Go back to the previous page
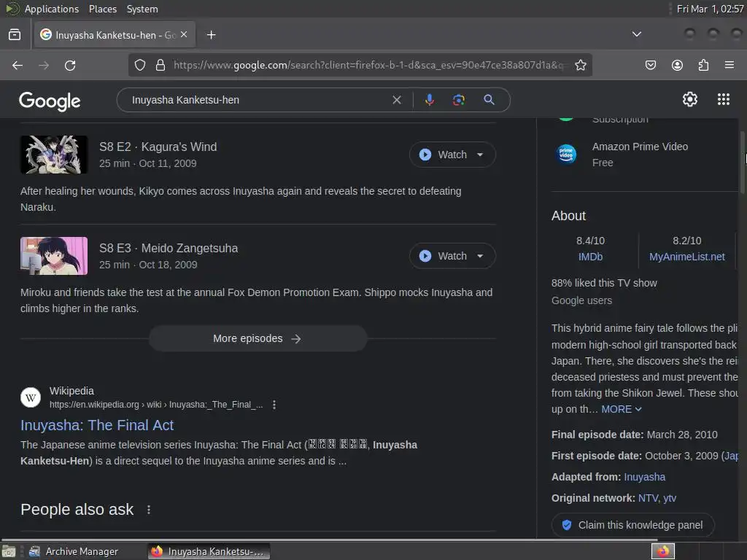Screen dimensions: 747x560 pos(18,65)
